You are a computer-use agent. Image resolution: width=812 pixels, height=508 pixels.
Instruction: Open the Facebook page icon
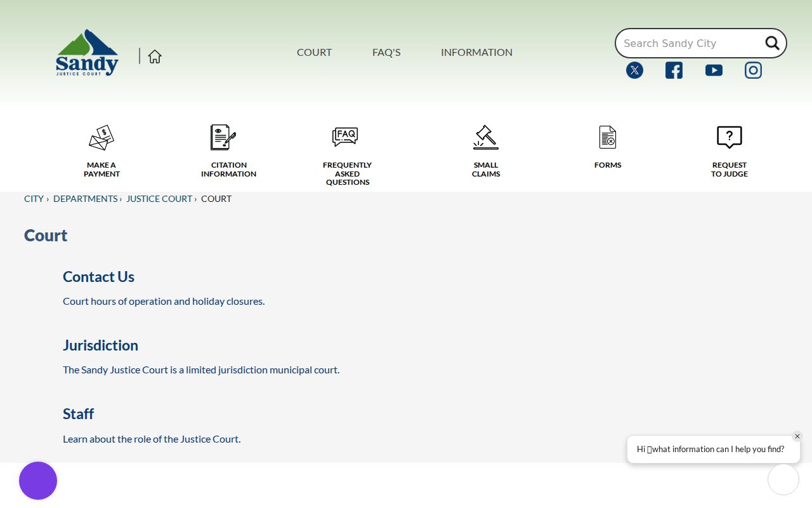click(674, 70)
